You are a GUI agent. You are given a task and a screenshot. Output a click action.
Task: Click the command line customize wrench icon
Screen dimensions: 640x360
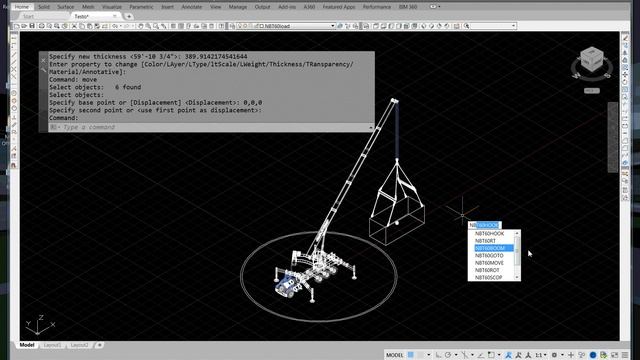pos(43,70)
